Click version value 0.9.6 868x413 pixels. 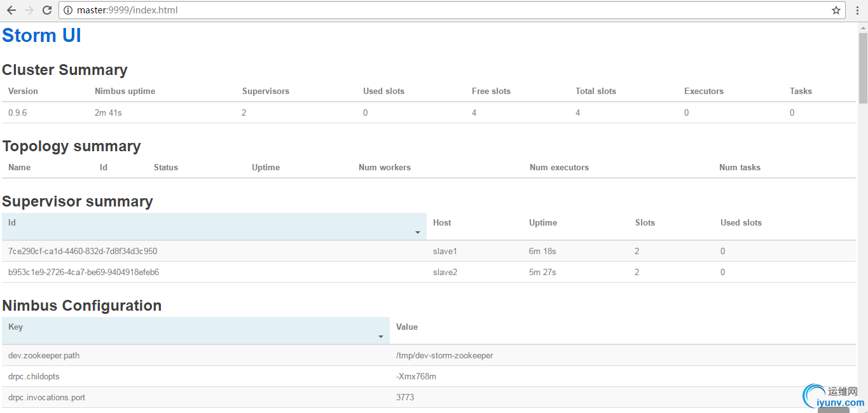point(17,112)
